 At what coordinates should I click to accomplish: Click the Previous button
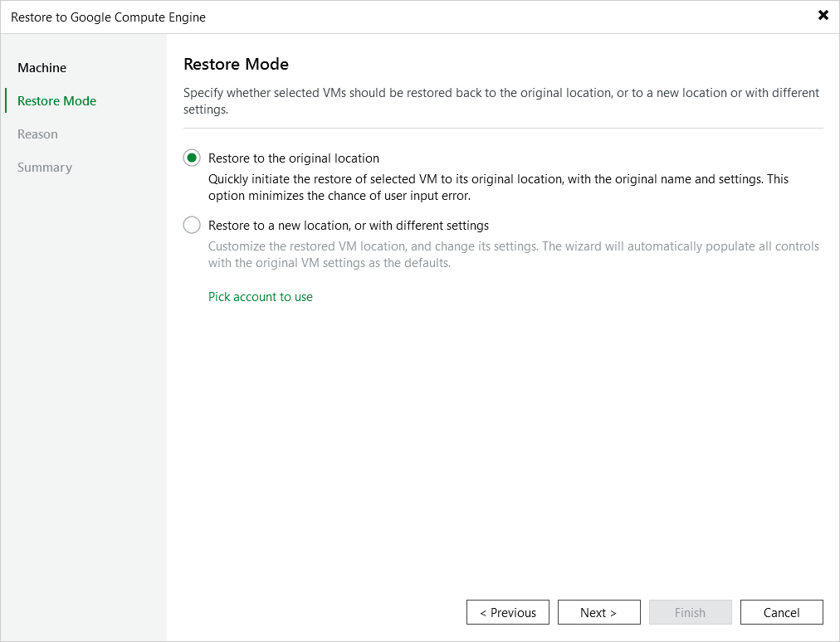pos(508,612)
